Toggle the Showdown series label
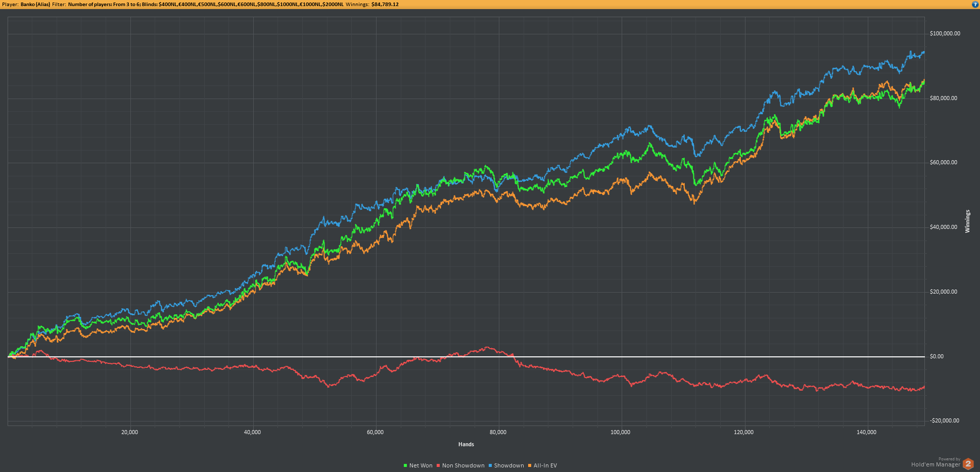The image size is (980, 472). click(508, 465)
